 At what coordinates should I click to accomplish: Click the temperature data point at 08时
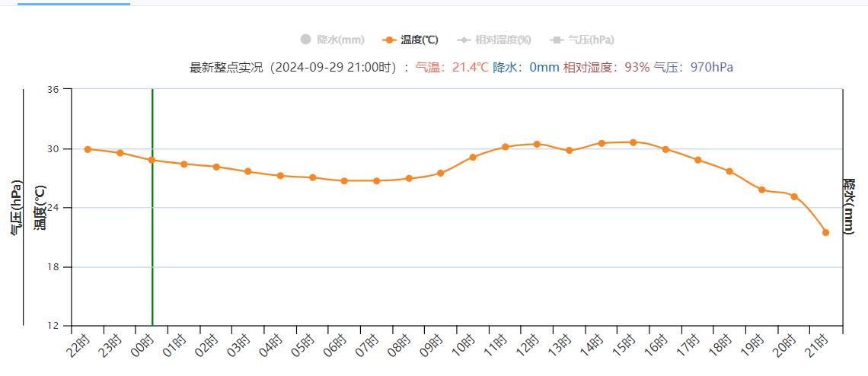409,178
